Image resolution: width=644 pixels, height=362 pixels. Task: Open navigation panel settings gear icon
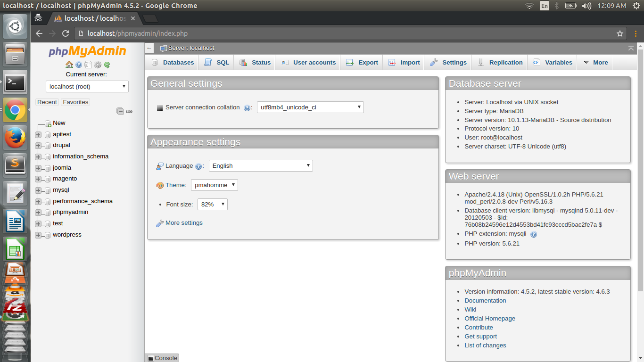point(98,65)
